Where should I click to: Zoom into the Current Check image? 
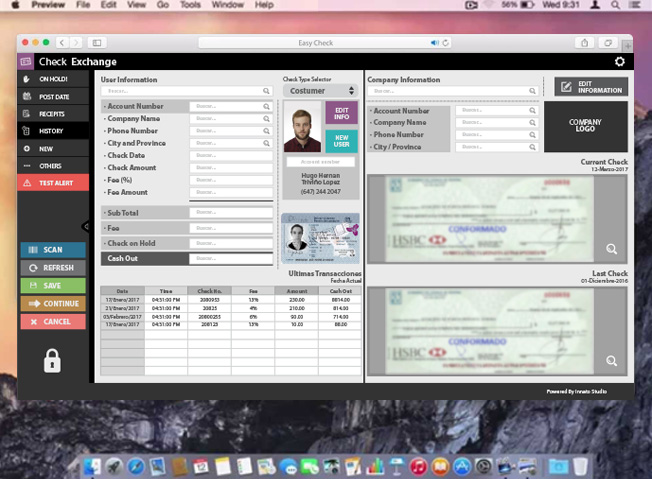(x=611, y=249)
